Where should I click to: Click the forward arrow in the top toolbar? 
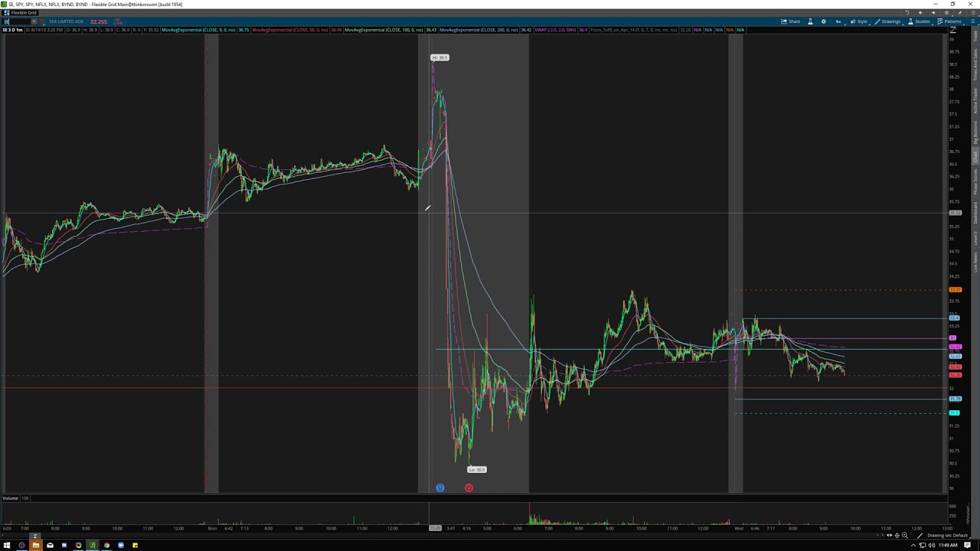tap(933, 13)
